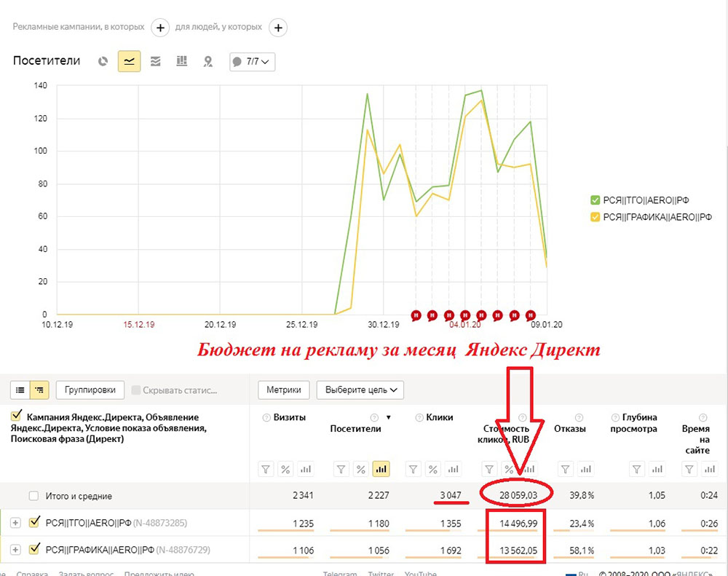Plot Визиты column on chart
The height and width of the screenshot is (576, 728).
(306, 469)
